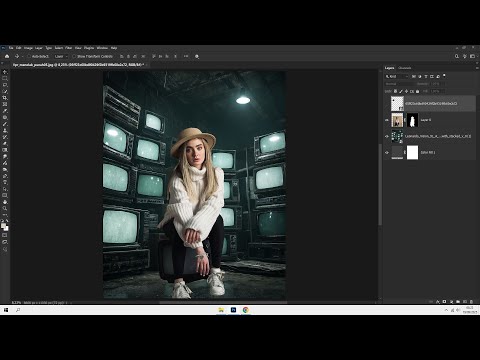The width and height of the screenshot is (480, 360).
Task: Add a layer mask from Layers panel bottom
Action: pyautogui.click(x=444, y=302)
